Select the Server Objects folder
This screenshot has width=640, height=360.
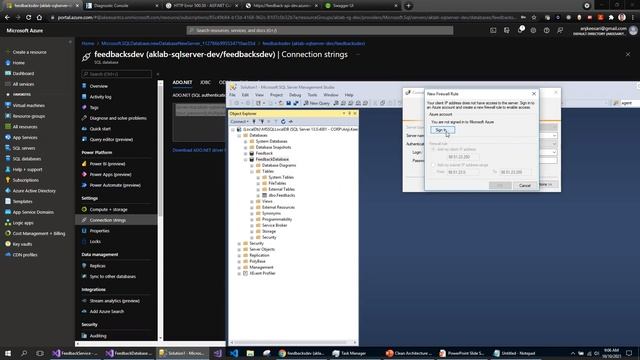click(262, 249)
